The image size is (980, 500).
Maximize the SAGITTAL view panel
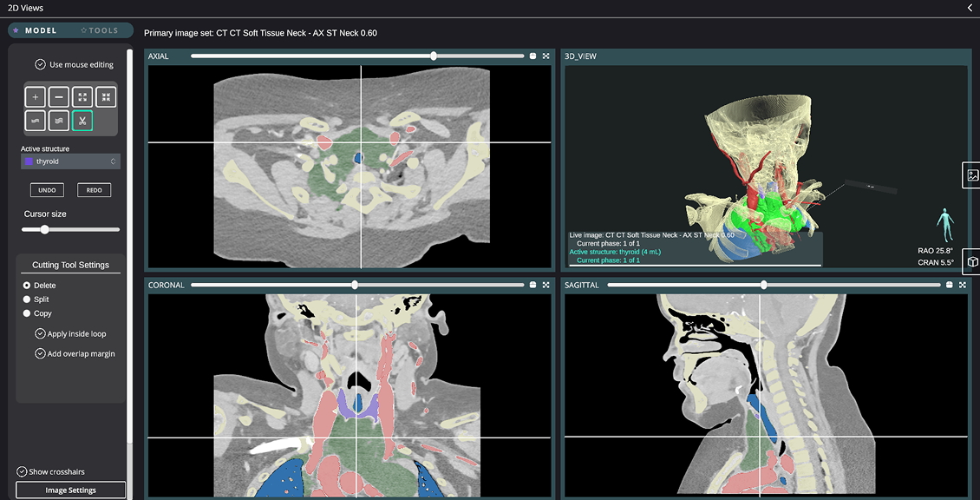[962, 285]
